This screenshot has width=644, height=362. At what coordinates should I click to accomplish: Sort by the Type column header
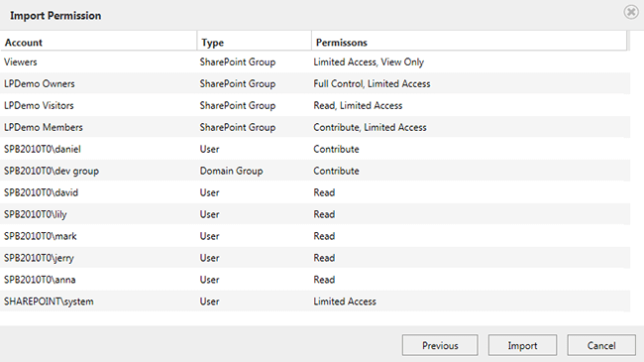[x=255, y=42]
